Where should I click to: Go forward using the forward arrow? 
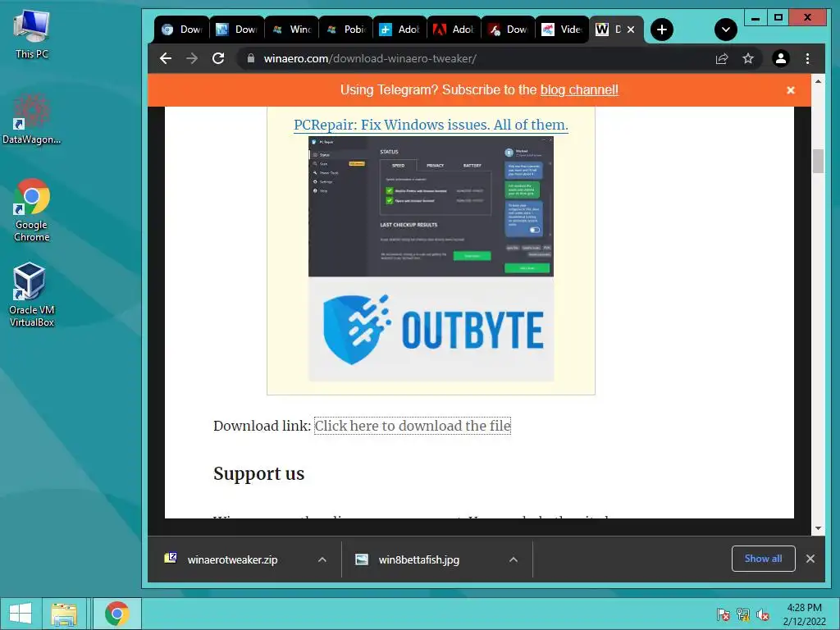192,58
